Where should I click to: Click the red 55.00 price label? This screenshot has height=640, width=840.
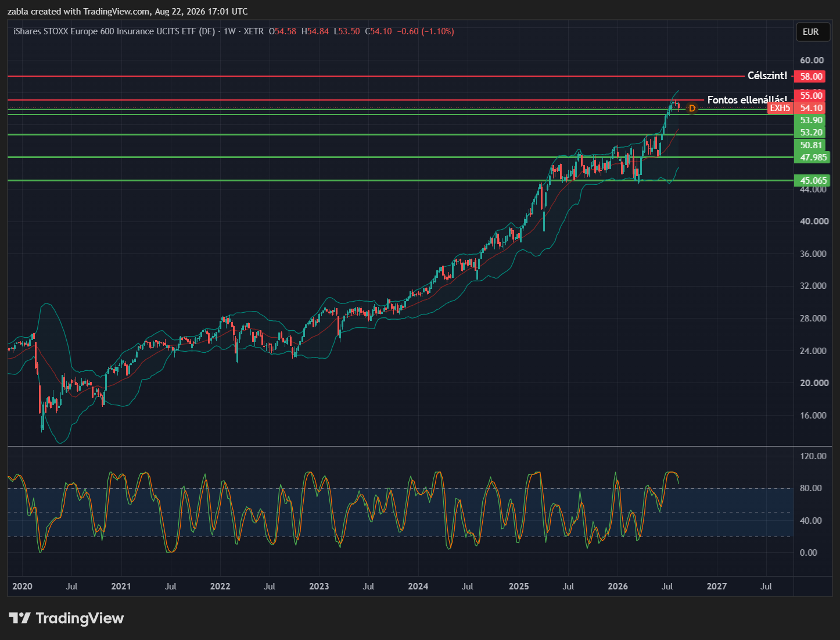811,96
